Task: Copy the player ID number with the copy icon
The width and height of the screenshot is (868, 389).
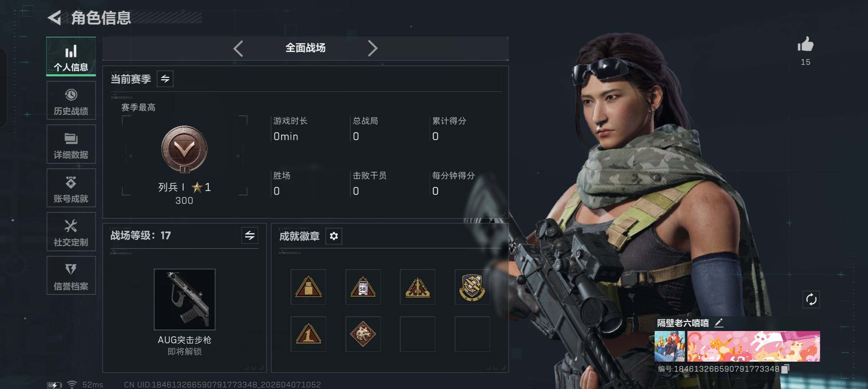Action: coord(786,368)
